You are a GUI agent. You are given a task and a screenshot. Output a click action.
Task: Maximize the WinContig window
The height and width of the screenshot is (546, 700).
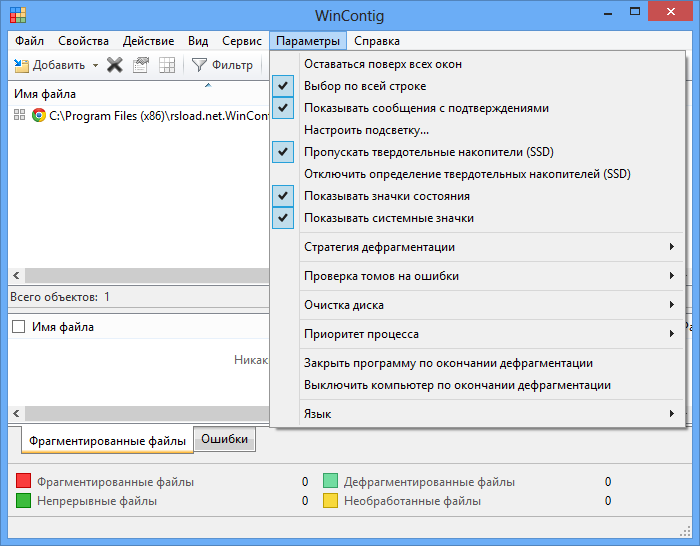(x=635, y=12)
